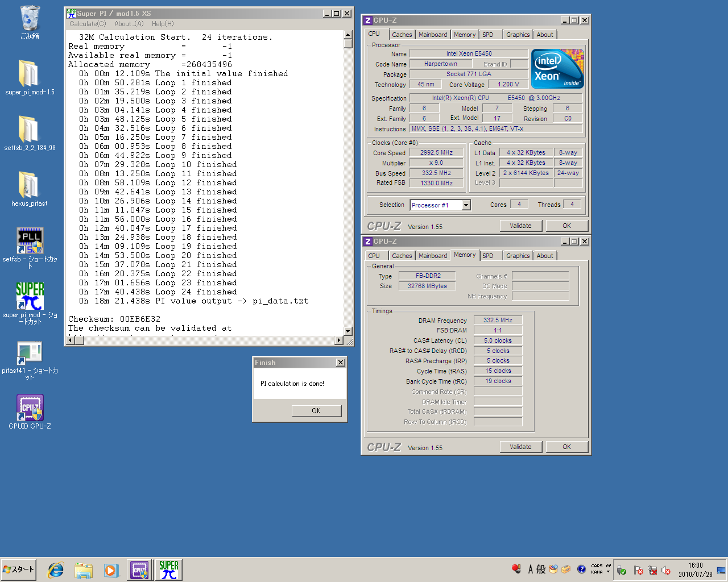Open the About..(A) menu in Super PI
This screenshot has width=728, height=582.
(129, 24)
